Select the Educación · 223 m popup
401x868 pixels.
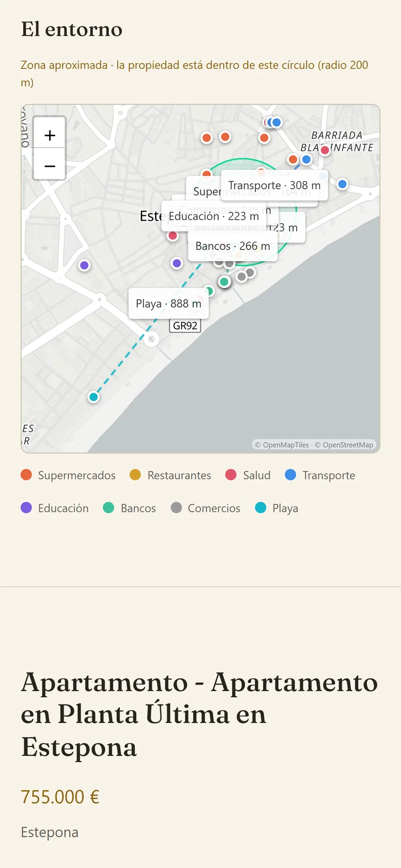[214, 216]
